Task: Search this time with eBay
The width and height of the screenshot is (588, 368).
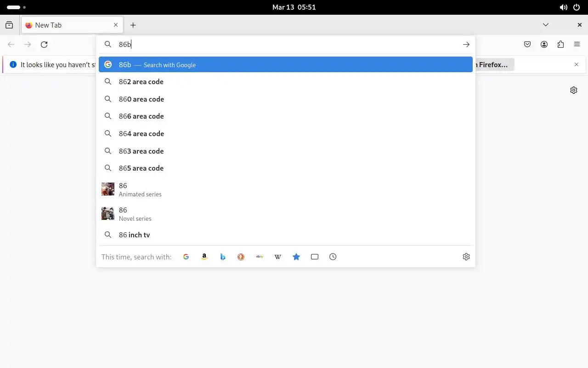Action: [260, 257]
